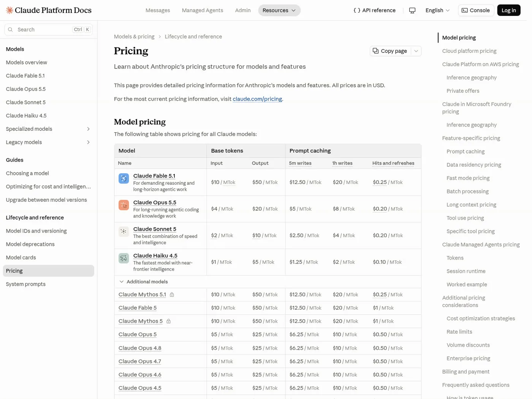This screenshot has width=532, height=399.
Task: Click the Log in button
Action: [508, 10]
